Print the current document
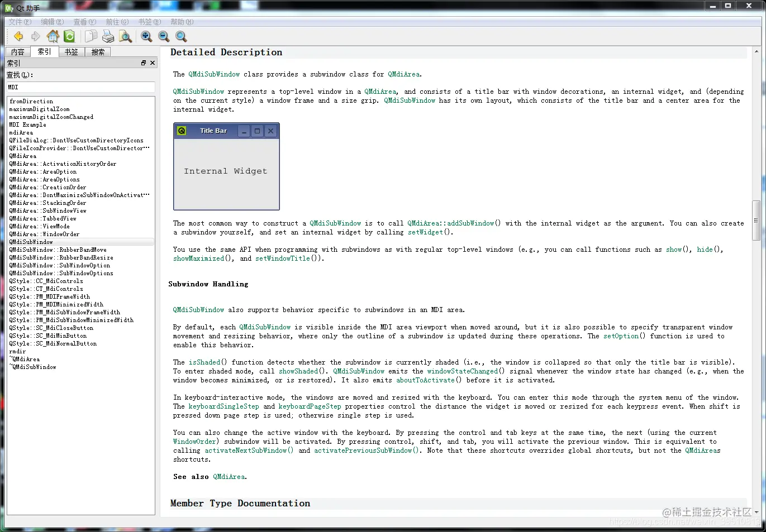 coord(108,36)
